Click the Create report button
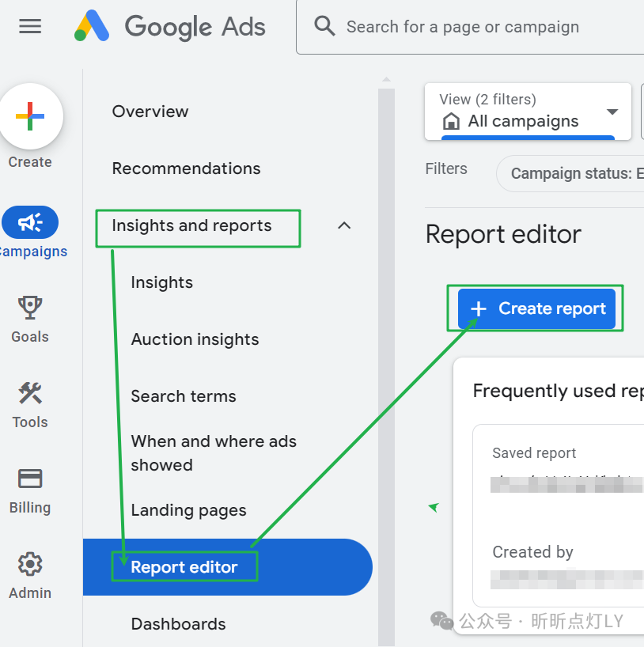 [x=536, y=308]
